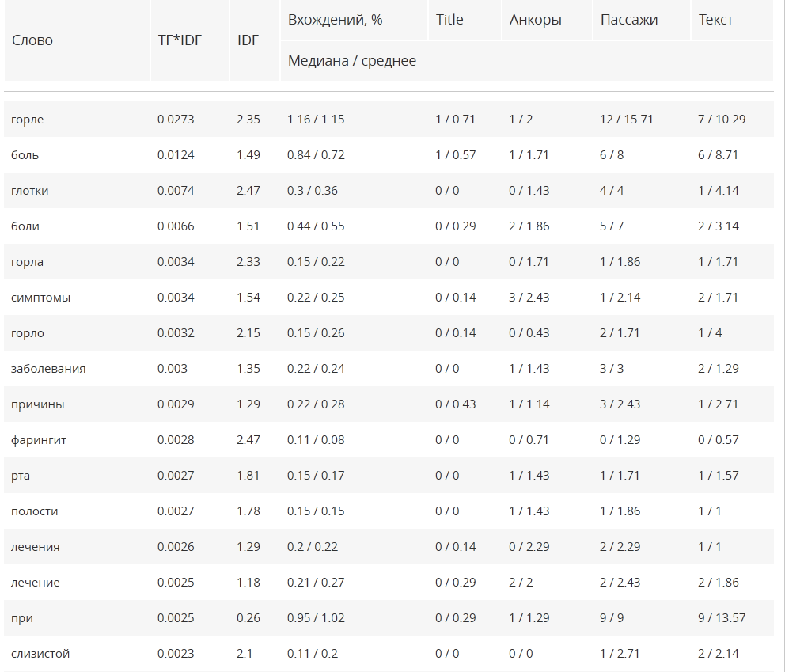
Task: Click the Анкоры column header
Action: [x=535, y=20]
